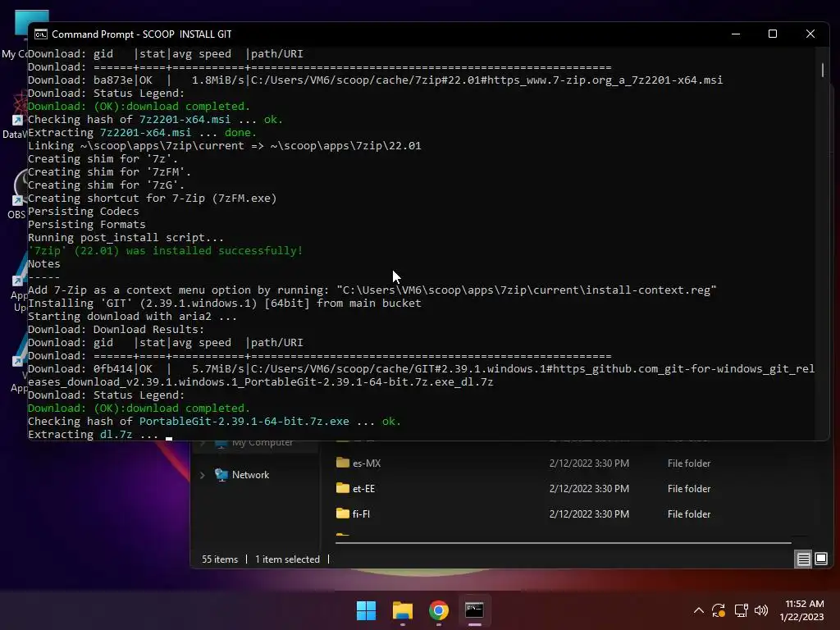The image size is (840, 630).
Task: Open the update sync tray icon
Action: coord(719,610)
